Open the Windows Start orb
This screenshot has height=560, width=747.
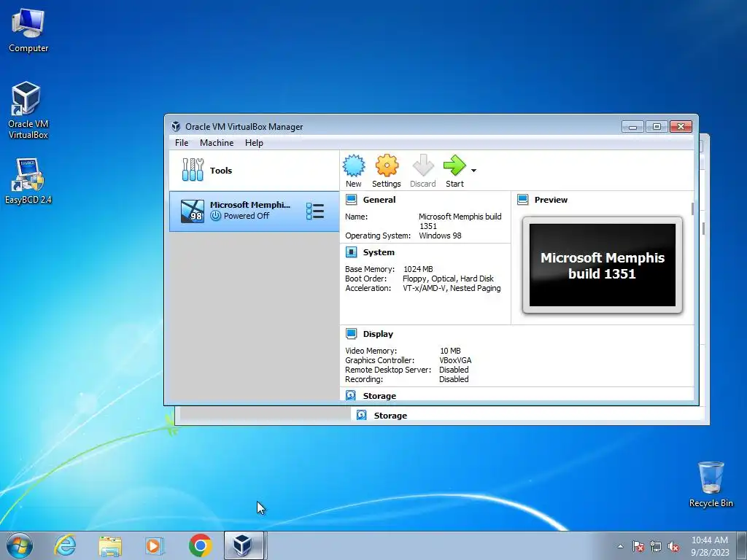20,545
